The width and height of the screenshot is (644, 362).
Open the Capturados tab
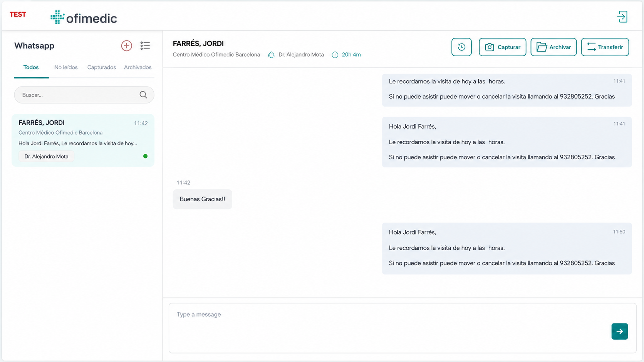click(102, 67)
